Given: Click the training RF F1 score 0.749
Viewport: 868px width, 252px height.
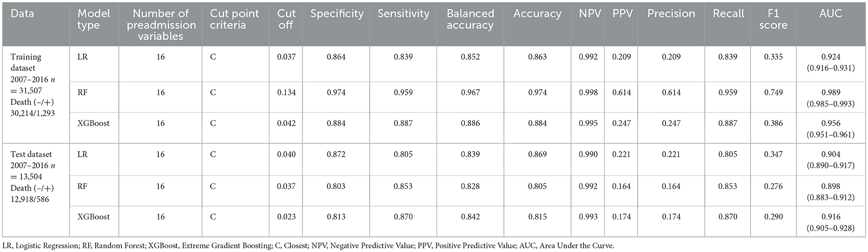Looking at the screenshot, I should (773, 93).
